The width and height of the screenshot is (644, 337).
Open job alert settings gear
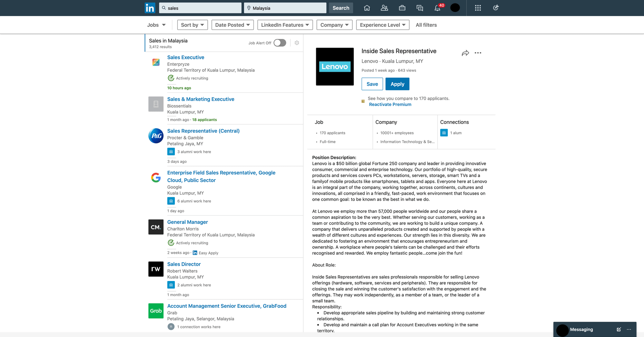click(297, 43)
